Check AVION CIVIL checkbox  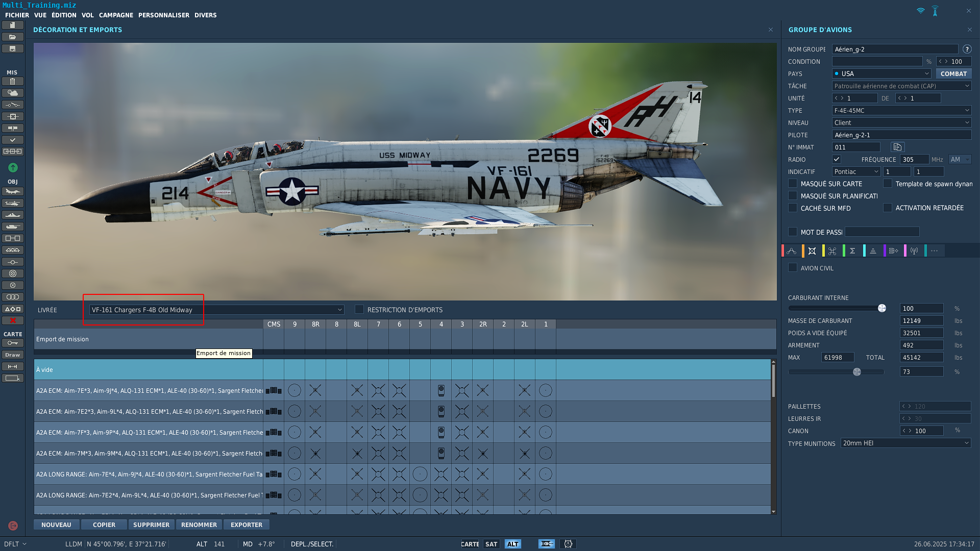click(793, 267)
